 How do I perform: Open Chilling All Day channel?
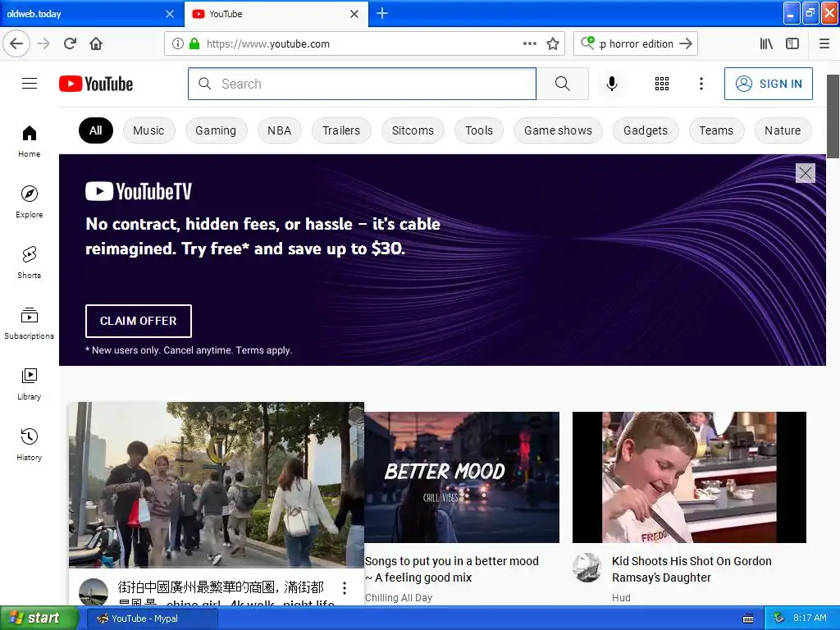coord(399,597)
